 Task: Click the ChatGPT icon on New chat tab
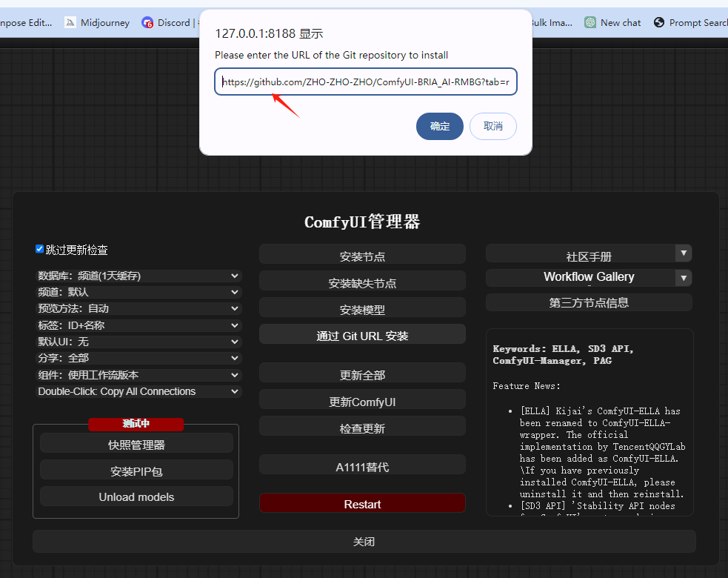point(590,22)
